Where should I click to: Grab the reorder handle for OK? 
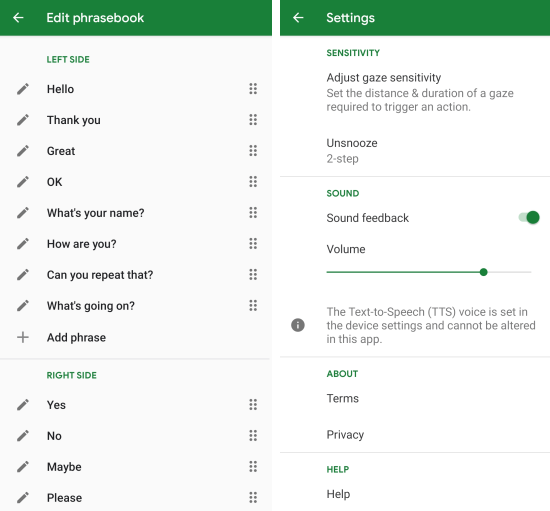(x=253, y=181)
